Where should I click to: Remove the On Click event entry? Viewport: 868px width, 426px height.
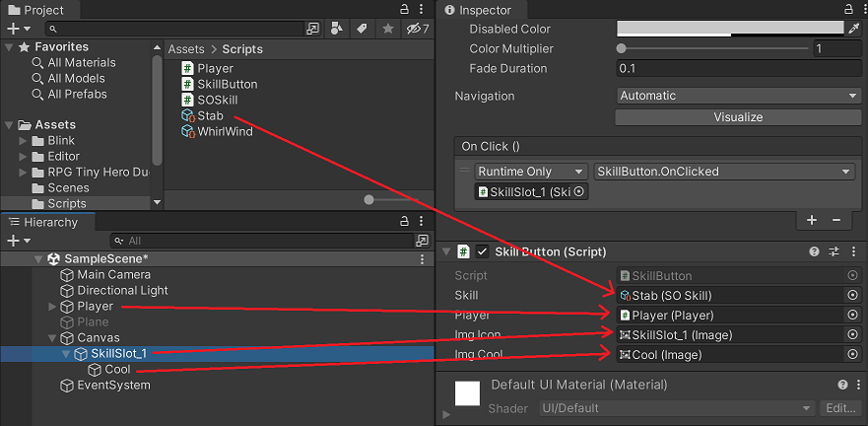pyautogui.click(x=836, y=220)
